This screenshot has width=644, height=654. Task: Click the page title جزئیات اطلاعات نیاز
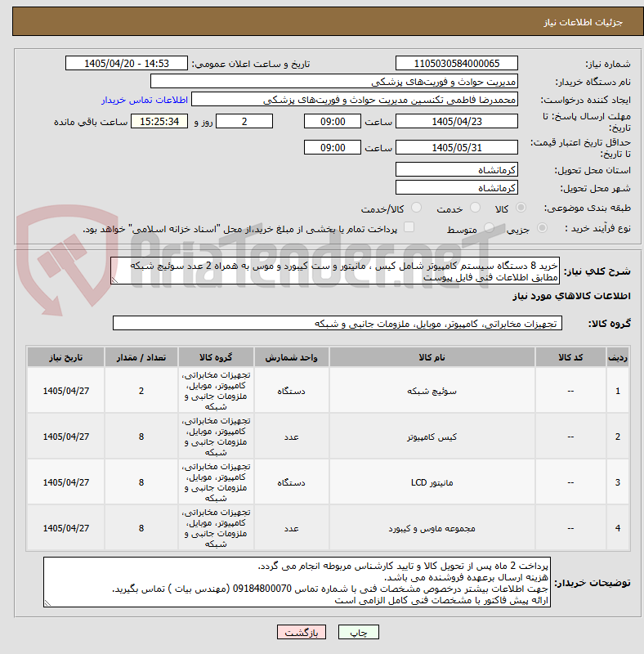(583, 22)
